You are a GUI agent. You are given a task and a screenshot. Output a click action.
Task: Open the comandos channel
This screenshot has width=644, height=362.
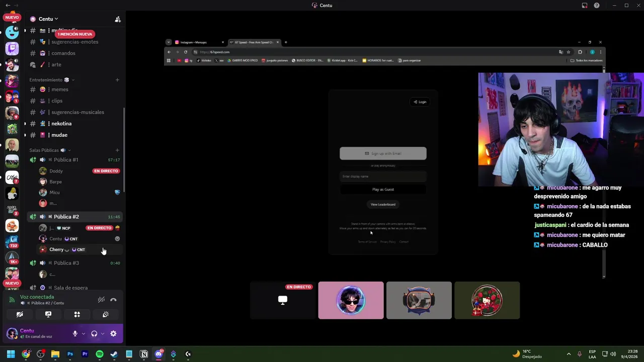click(x=74, y=53)
